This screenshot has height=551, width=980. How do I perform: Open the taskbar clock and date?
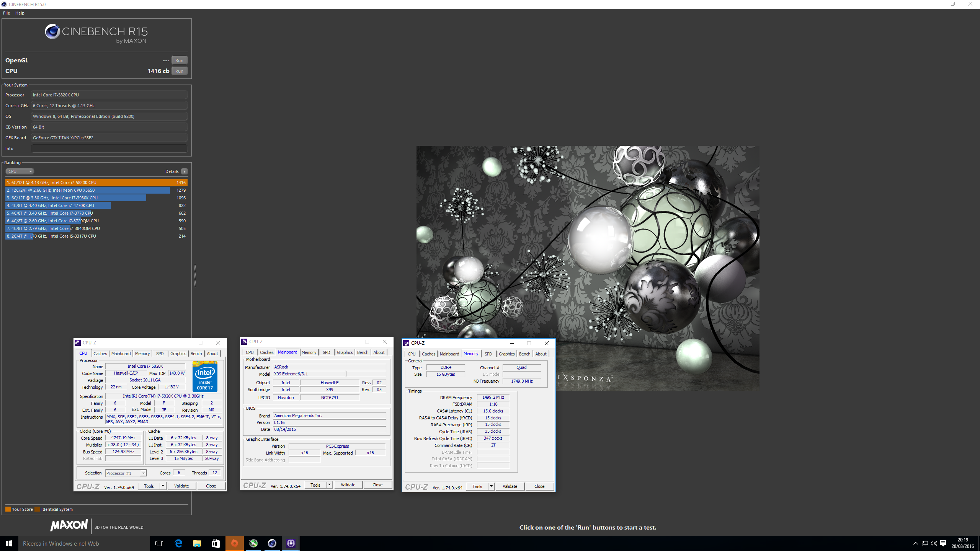(x=963, y=543)
